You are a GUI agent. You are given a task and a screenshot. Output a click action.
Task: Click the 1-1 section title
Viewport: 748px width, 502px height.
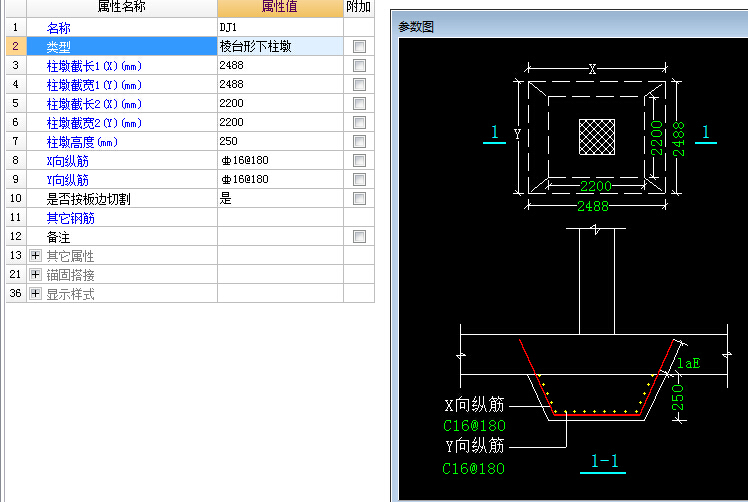point(604,461)
